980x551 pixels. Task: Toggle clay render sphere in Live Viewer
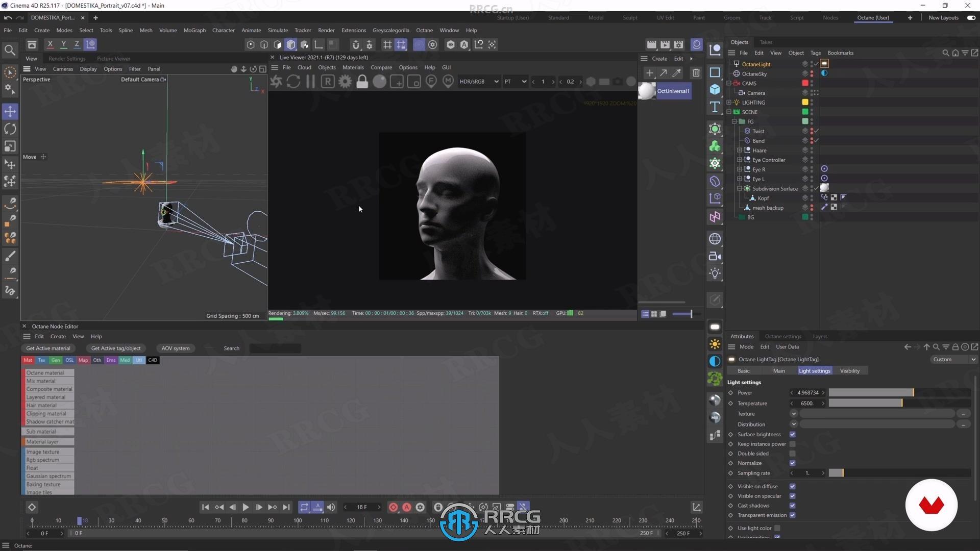(x=379, y=81)
